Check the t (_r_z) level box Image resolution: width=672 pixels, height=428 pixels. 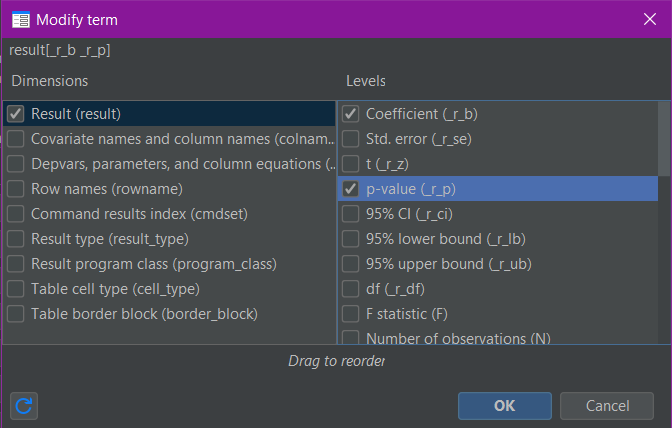click(350, 164)
